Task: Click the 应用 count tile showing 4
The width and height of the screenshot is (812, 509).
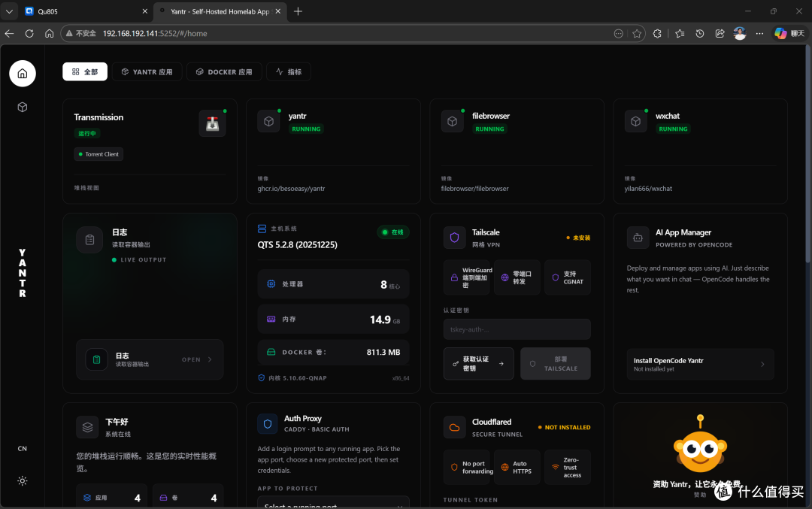Action: 112,498
